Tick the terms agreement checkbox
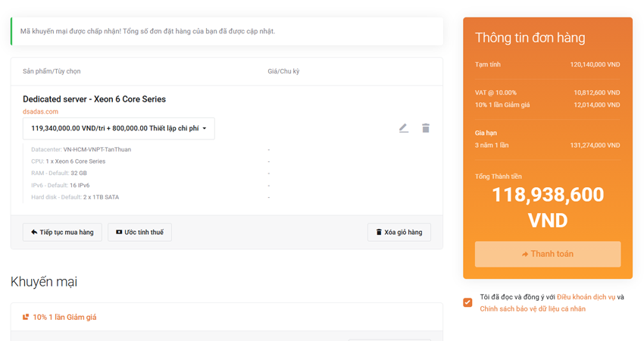Image resolution: width=644 pixels, height=341 pixels. (x=467, y=302)
